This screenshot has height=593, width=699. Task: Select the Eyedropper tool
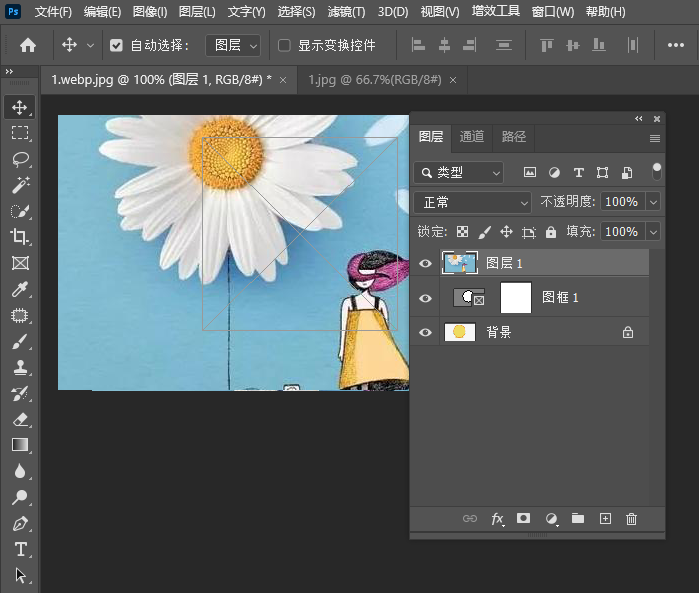click(20, 289)
